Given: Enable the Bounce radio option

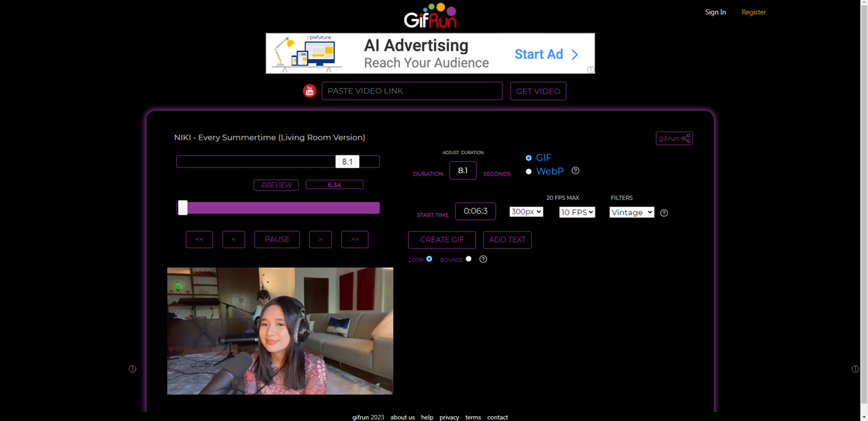Looking at the screenshot, I should click(469, 259).
